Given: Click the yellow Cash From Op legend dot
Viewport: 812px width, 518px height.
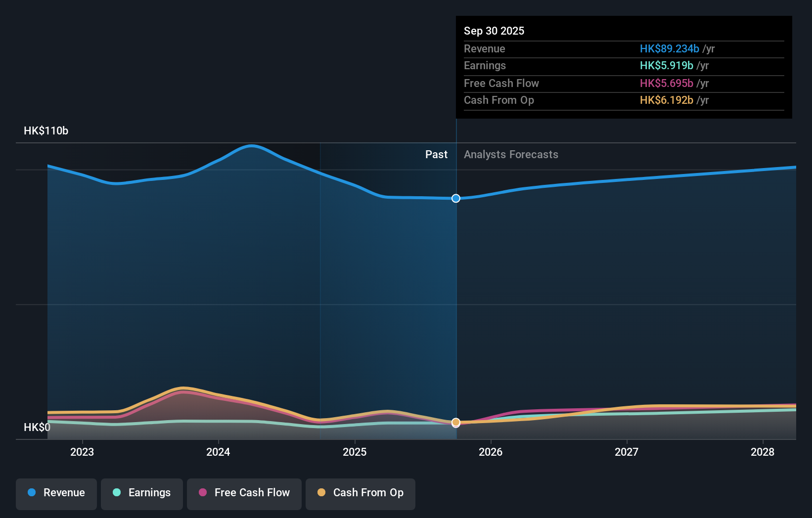Looking at the screenshot, I should pyautogui.click(x=322, y=493).
